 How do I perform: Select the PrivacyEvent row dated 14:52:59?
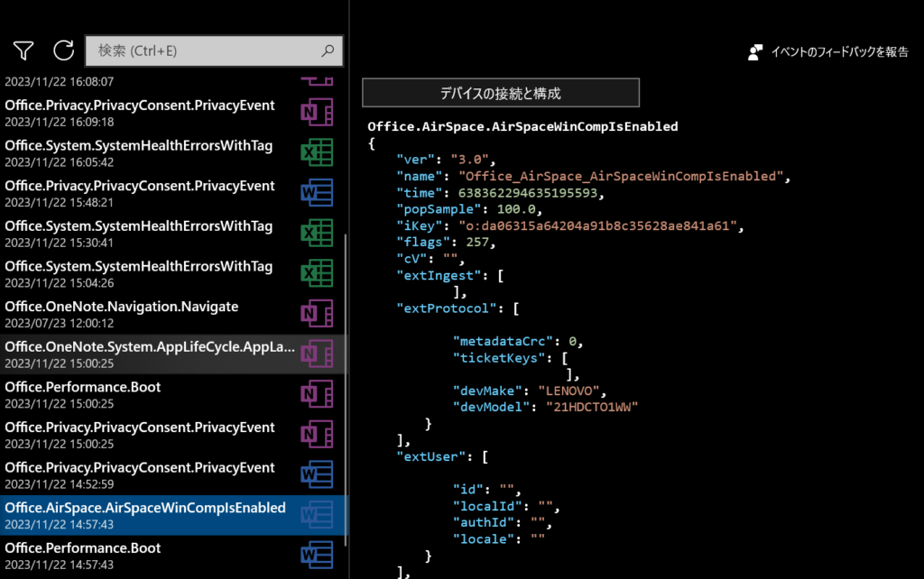click(172, 474)
